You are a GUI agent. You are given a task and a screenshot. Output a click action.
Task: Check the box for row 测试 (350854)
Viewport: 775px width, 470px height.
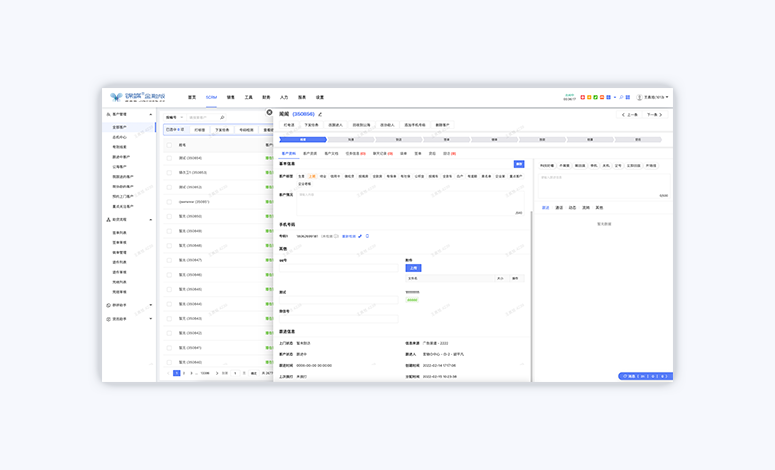(170, 158)
